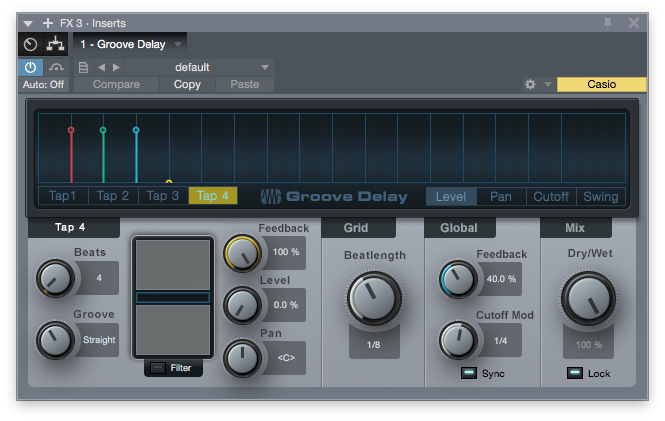Click the sidechain routing icon
Screen dimensions: 665x421
coord(55,44)
